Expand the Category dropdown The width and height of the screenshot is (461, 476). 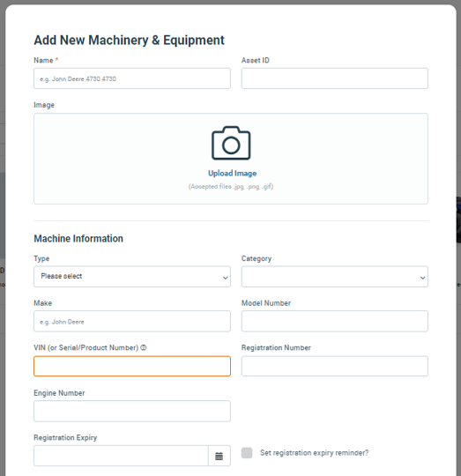pyautogui.click(x=335, y=277)
